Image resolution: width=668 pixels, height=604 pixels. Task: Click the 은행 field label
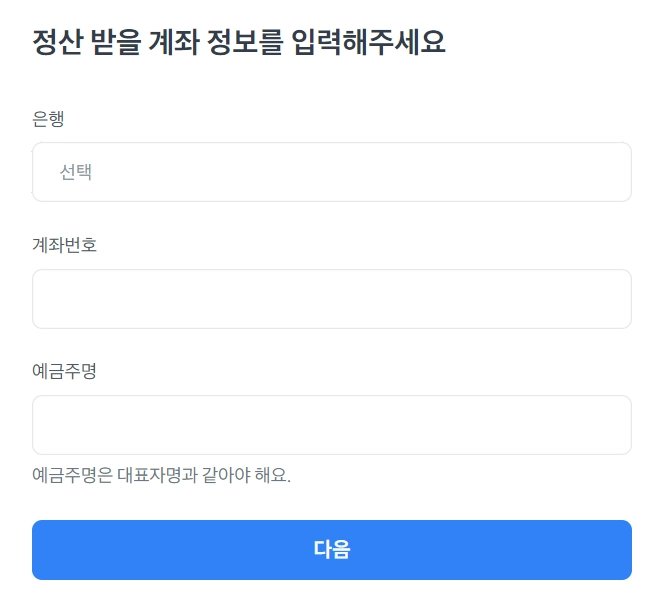48,119
